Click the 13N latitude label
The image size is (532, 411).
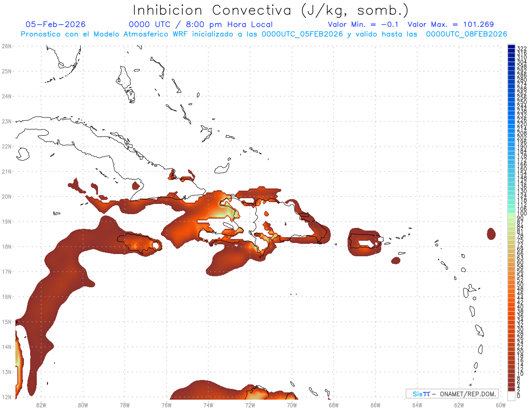(6, 372)
